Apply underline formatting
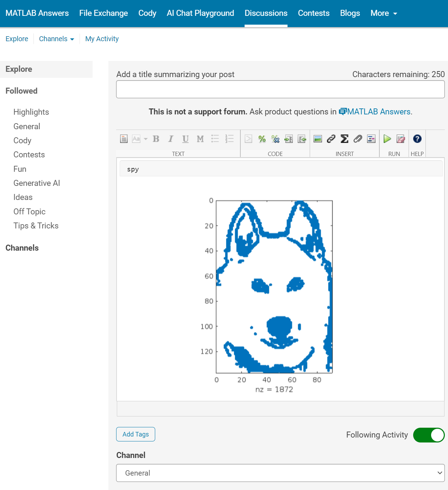Screen dimensions: 448x490 tap(185, 139)
